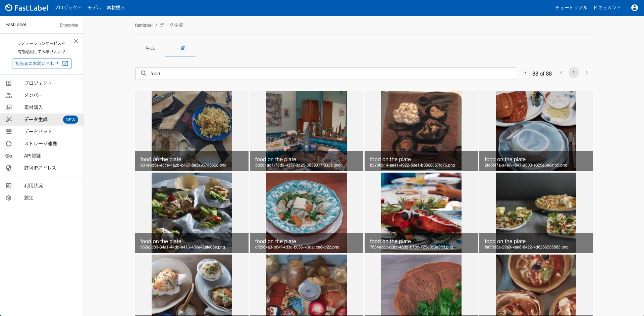Open API認証 in the sidebar
This screenshot has height=316, width=644.
(x=42, y=156)
